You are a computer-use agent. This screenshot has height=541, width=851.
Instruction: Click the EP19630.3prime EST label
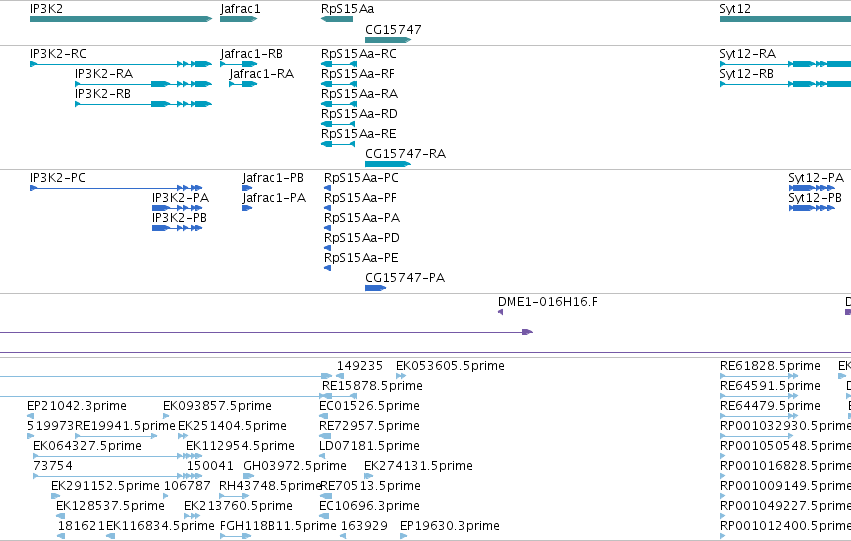point(449,527)
